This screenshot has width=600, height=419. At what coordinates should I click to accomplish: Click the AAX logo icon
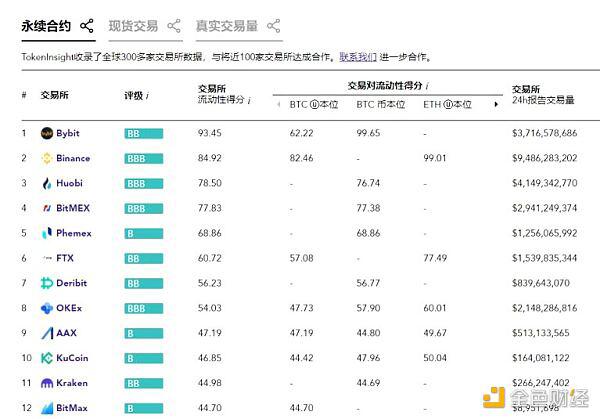(x=47, y=333)
